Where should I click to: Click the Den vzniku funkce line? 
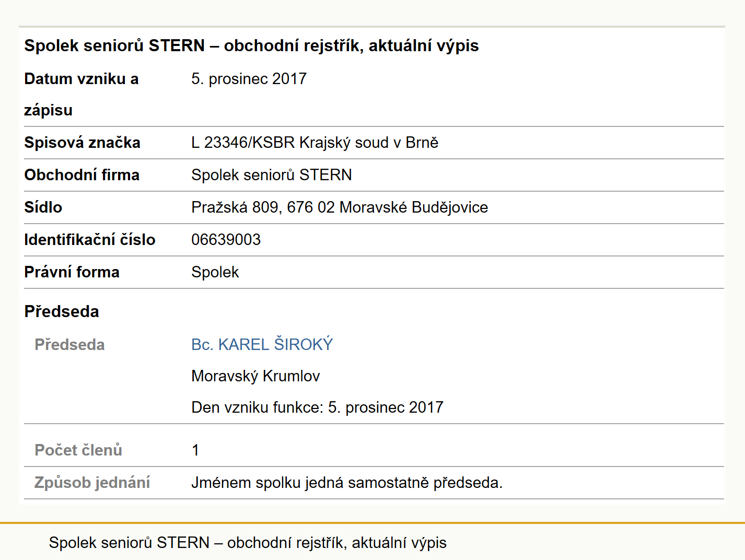coord(317,407)
